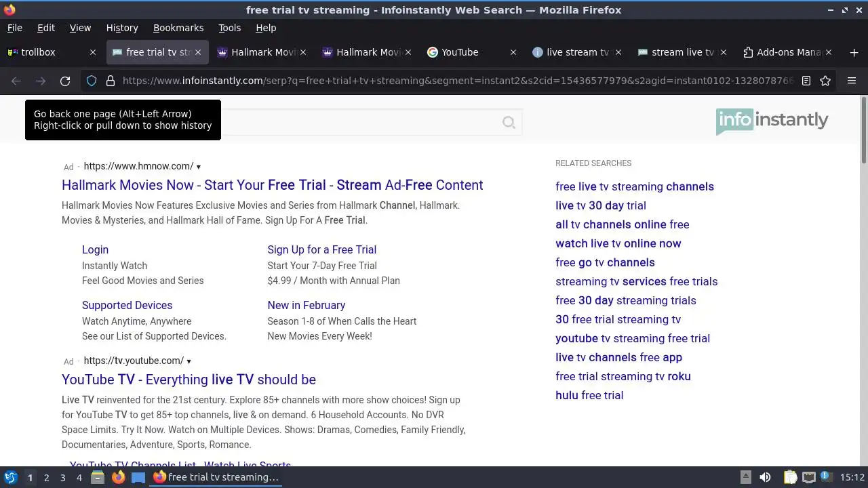Viewport: 868px width, 488px height.
Task: Click the Infoinstantly logo
Action: (772, 121)
